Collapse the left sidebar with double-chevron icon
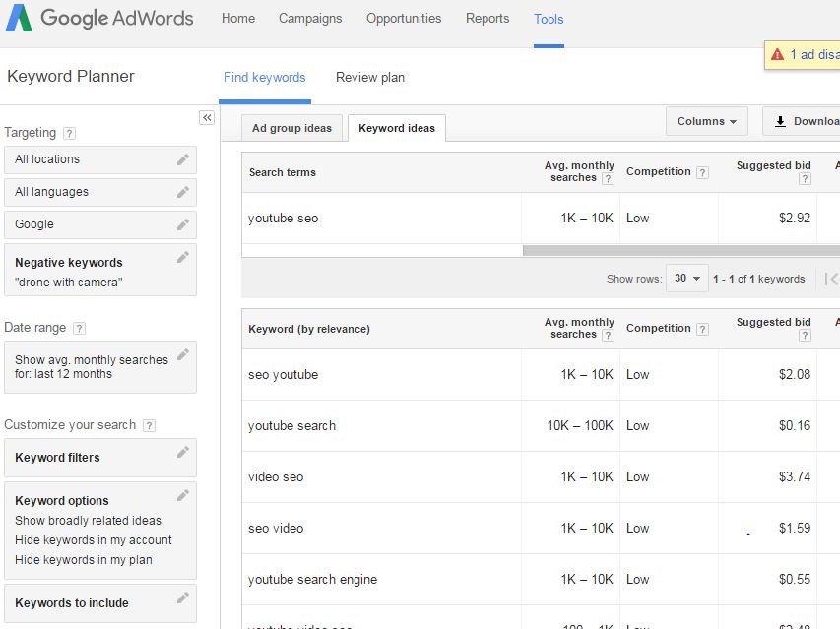 (x=207, y=118)
